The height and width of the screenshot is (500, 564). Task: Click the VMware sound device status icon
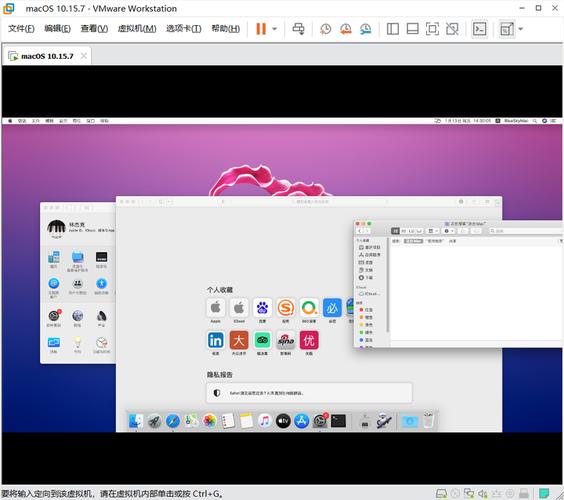[482, 493]
